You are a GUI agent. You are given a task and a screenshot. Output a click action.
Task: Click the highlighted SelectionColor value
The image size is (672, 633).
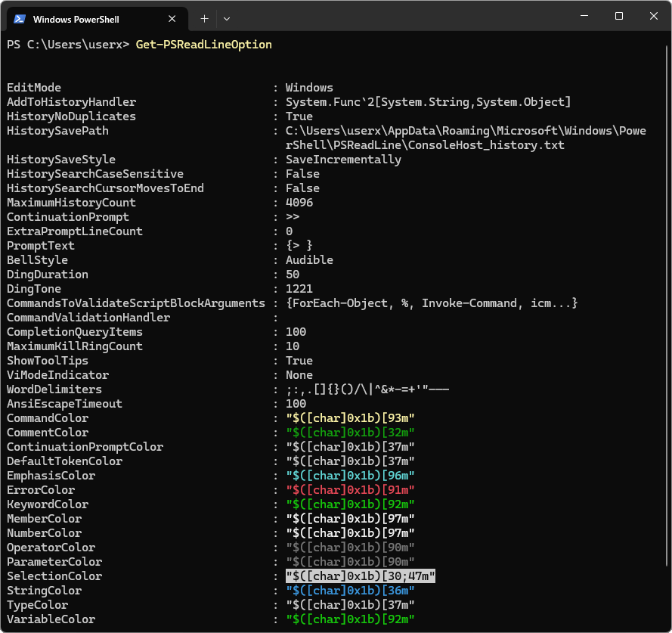(360, 576)
